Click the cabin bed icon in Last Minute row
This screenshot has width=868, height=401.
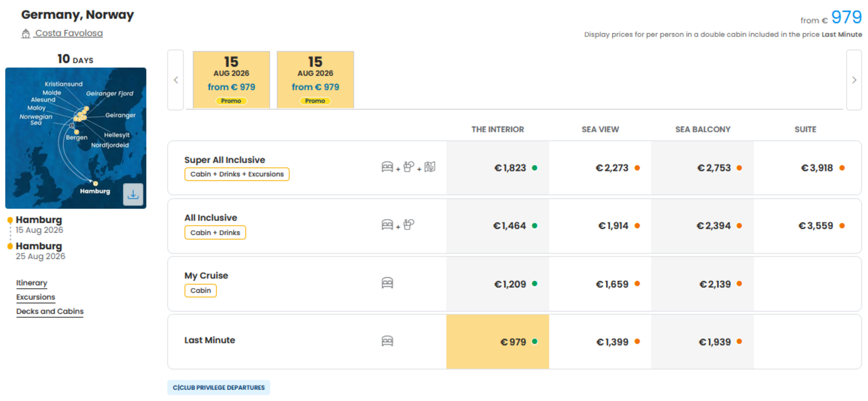tap(387, 341)
